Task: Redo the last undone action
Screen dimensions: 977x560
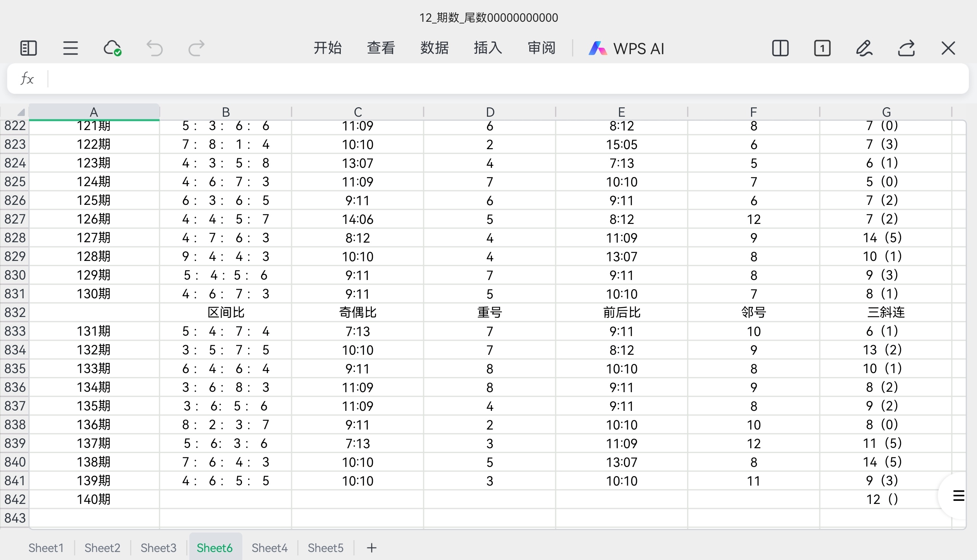Action: click(196, 48)
